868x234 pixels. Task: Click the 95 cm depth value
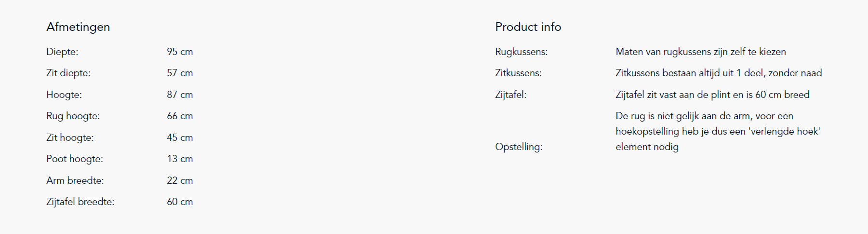coord(180,52)
